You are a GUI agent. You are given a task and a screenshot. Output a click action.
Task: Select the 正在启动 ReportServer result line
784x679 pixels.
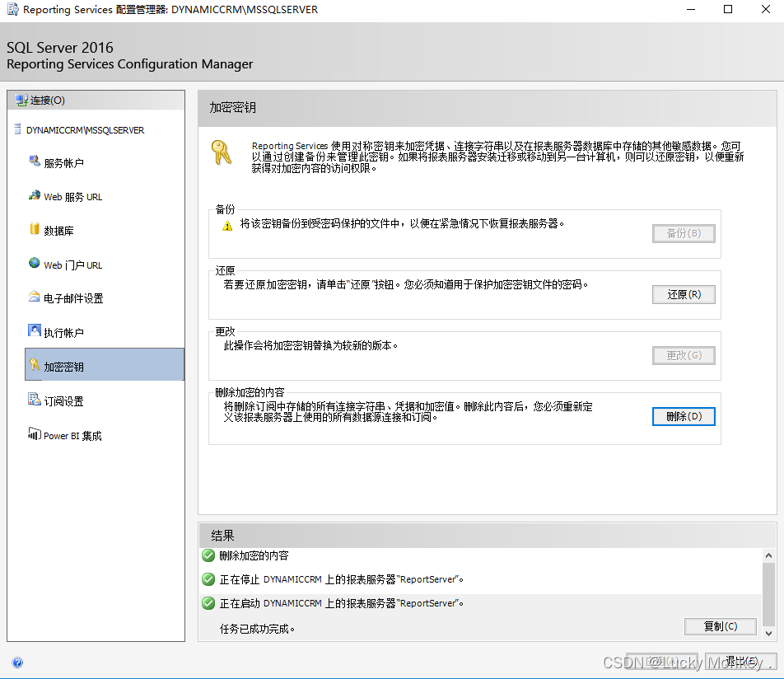[341, 603]
